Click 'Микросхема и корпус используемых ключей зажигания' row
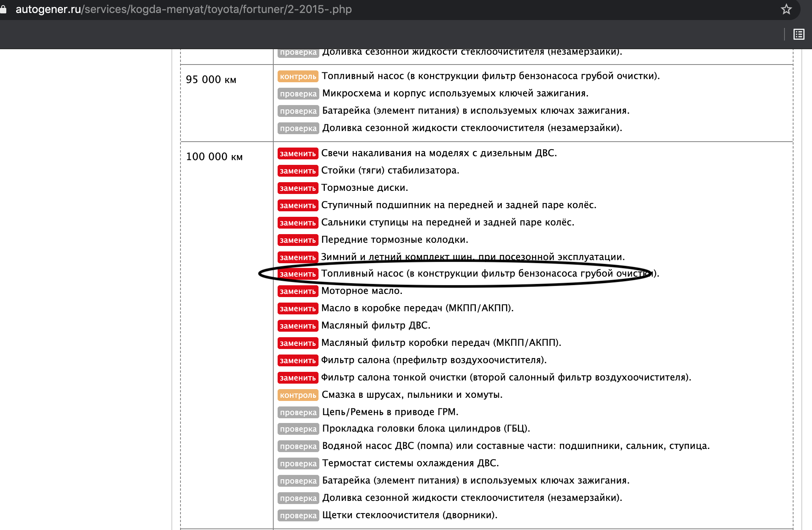This screenshot has width=812, height=530. point(455,93)
